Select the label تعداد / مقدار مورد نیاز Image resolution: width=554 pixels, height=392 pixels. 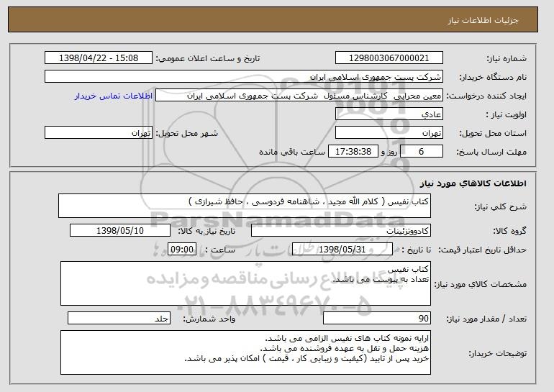(x=486, y=319)
